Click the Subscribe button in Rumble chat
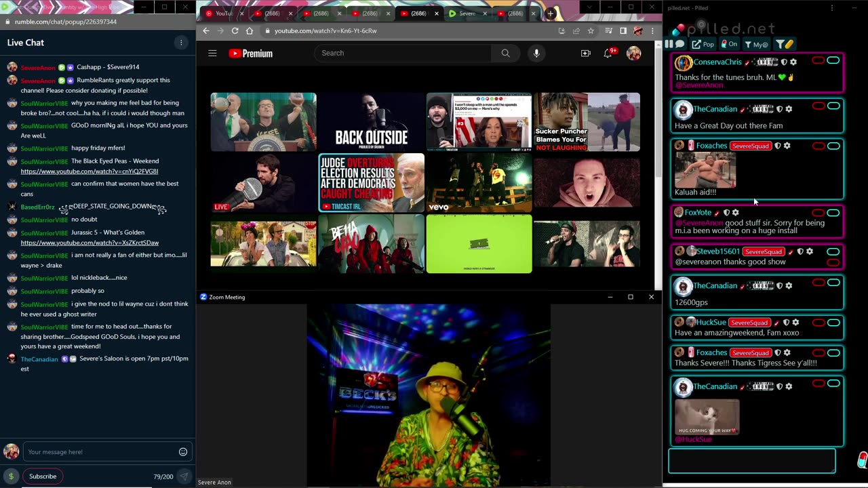This screenshot has width=868, height=488. coord(43,476)
